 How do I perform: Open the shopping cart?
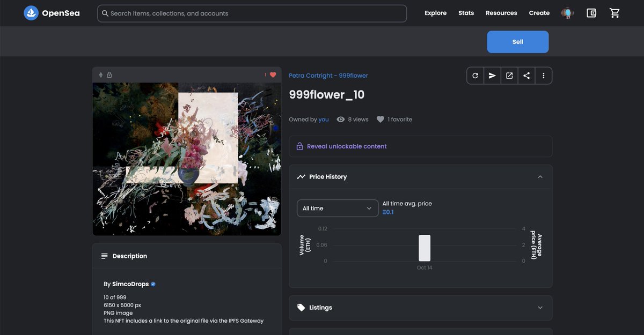[615, 13]
